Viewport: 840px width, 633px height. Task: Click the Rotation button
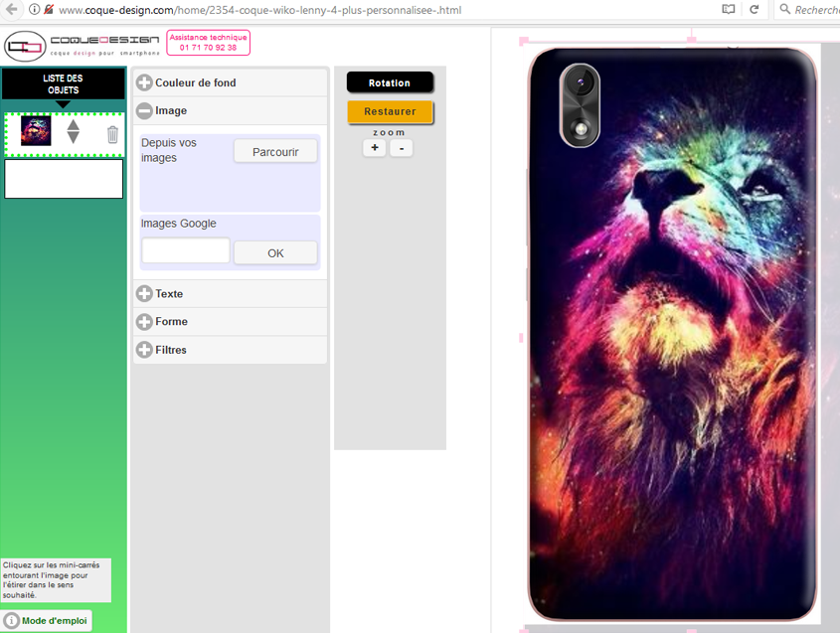click(390, 82)
